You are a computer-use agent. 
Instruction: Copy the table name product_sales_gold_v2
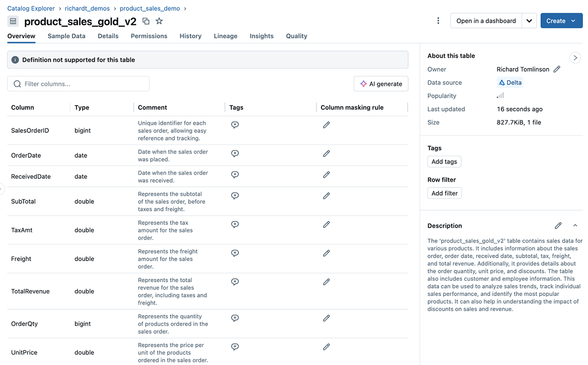pyautogui.click(x=146, y=21)
